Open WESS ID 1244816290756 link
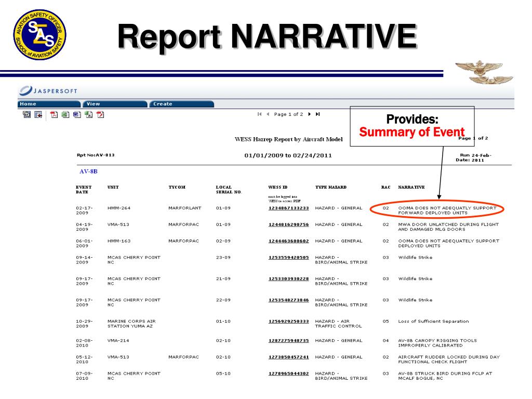The width and height of the screenshot is (532, 399). [x=289, y=224]
